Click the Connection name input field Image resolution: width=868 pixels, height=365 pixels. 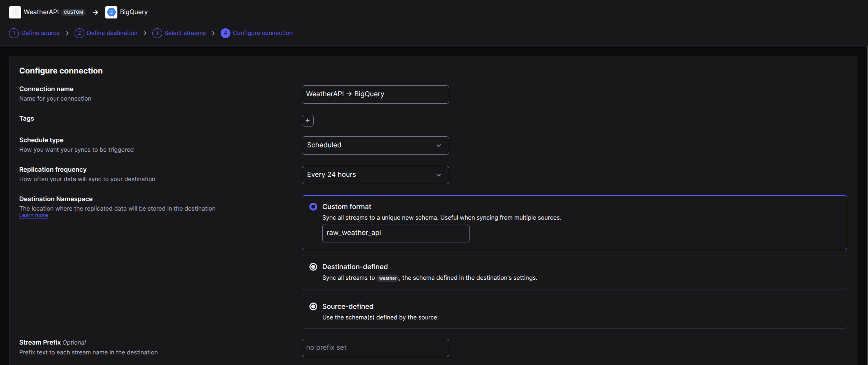(375, 94)
